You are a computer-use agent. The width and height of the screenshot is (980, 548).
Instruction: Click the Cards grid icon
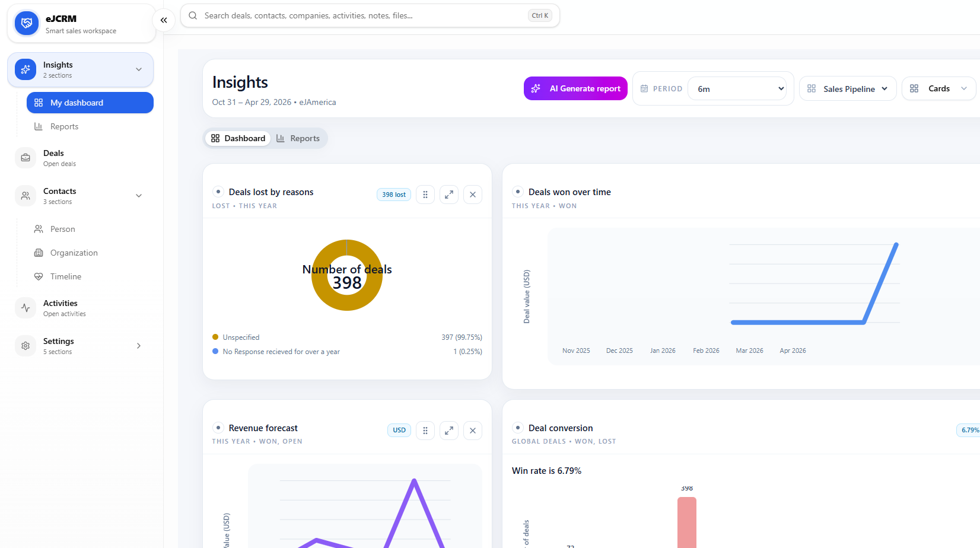[x=914, y=88]
